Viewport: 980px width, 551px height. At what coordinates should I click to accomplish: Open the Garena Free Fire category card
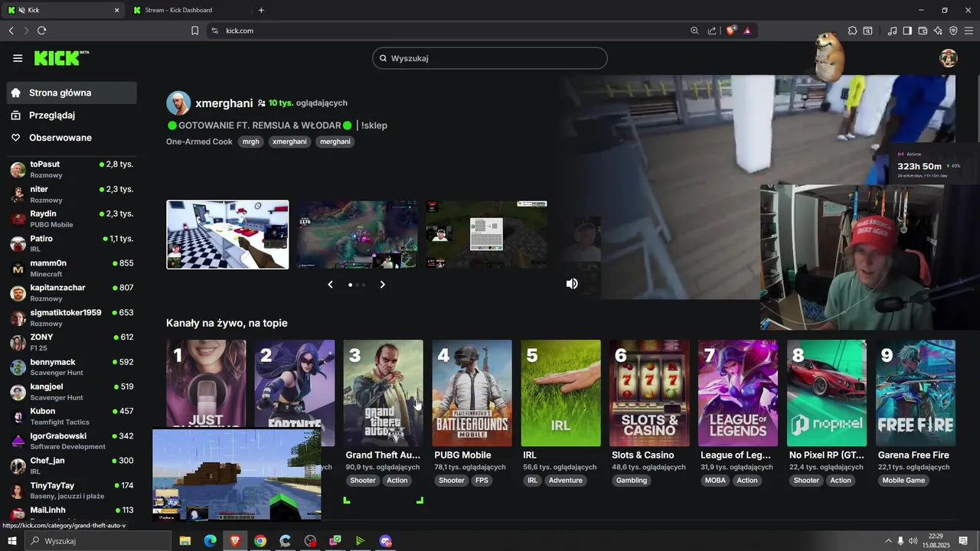point(916,393)
